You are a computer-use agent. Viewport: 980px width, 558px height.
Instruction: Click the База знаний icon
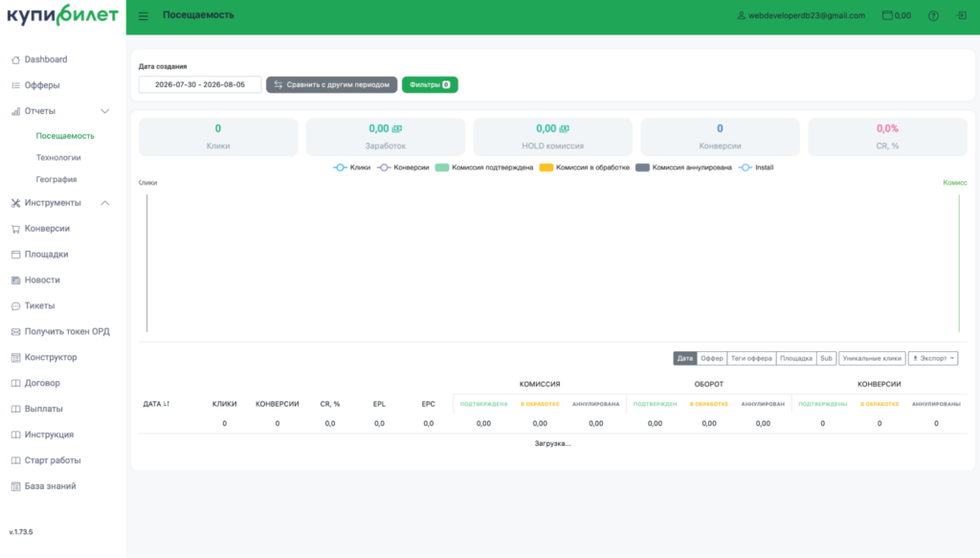15,486
